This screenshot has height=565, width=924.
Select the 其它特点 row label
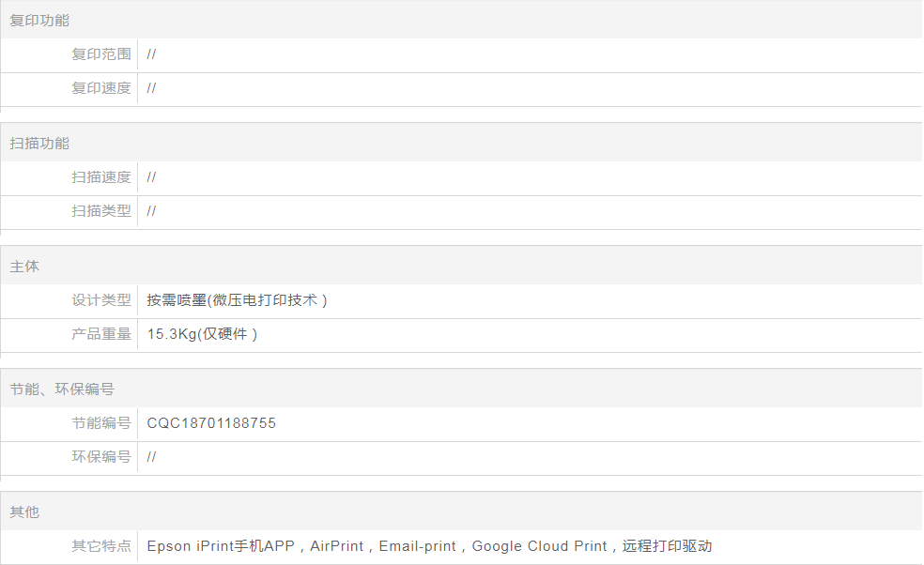101,546
